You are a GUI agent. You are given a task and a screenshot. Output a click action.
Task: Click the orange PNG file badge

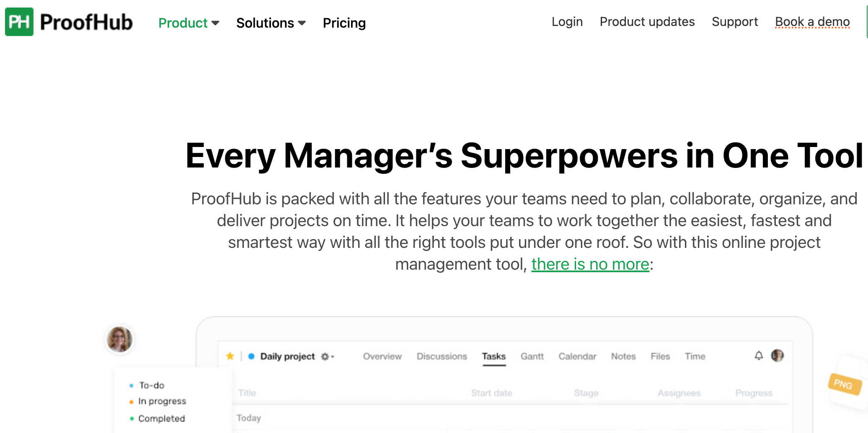(845, 384)
